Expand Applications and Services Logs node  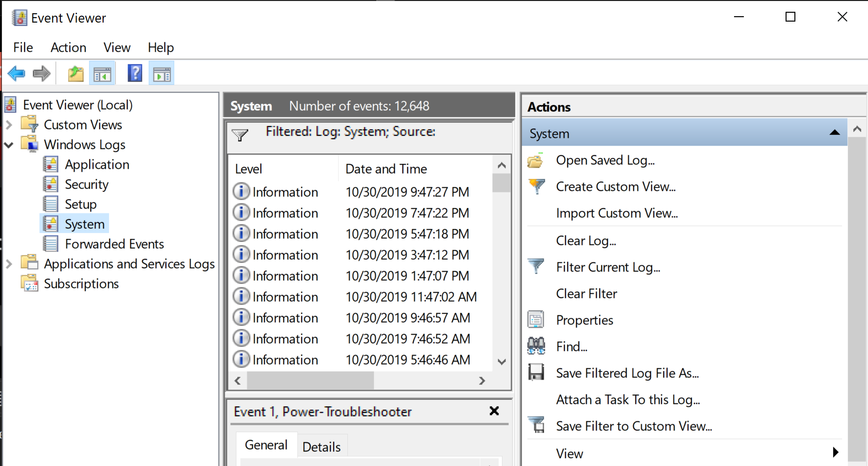9,264
